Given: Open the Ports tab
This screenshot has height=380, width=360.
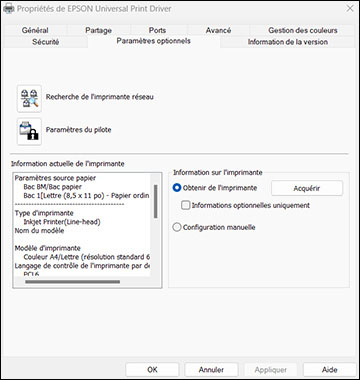Looking at the screenshot, I should [x=157, y=30].
